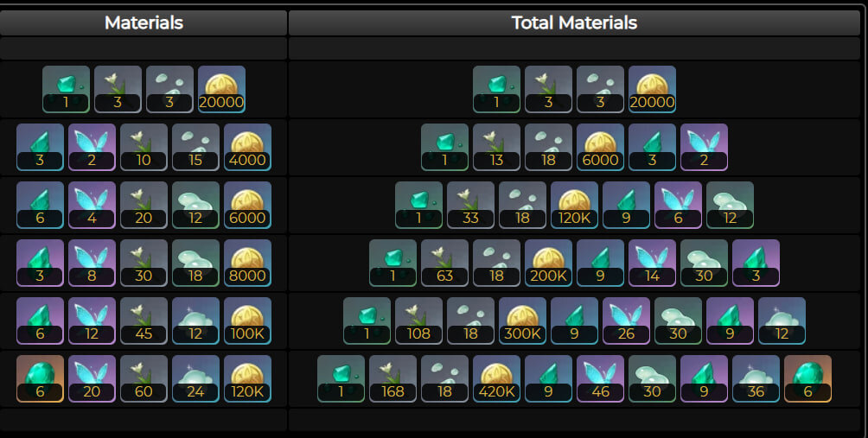The height and width of the screenshot is (438, 868).
Task: Select the Hurricane Seed icon showing 20
Action: point(92,378)
